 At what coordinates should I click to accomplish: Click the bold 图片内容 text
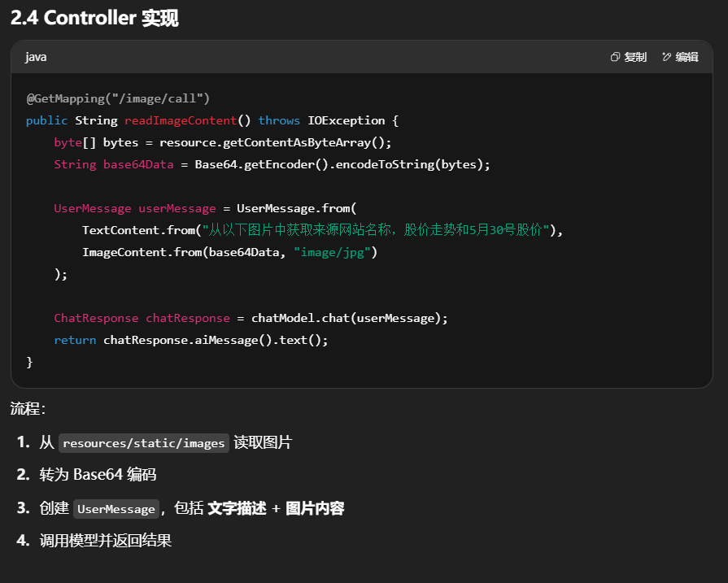(x=315, y=508)
